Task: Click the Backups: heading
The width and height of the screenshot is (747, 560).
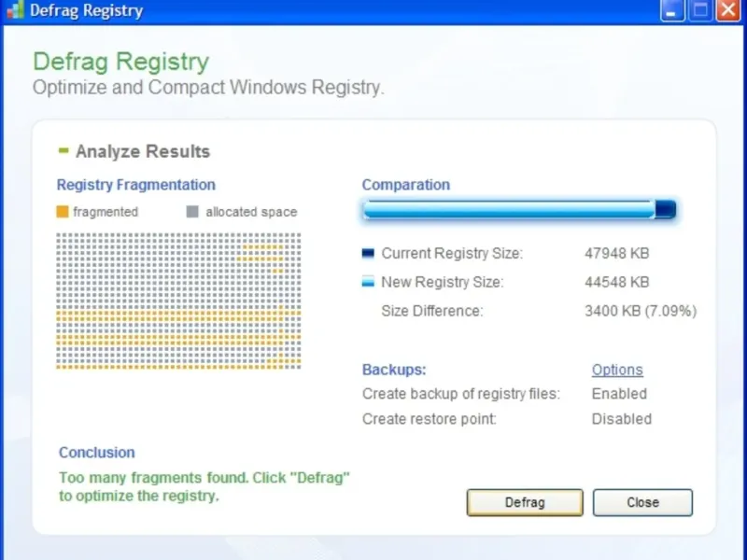Action: click(394, 370)
